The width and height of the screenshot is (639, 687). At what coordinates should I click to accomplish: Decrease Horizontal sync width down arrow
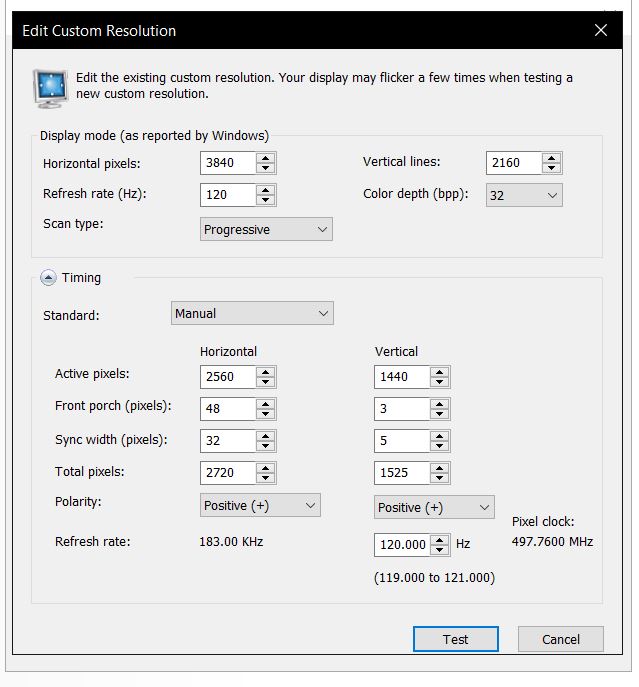266,446
